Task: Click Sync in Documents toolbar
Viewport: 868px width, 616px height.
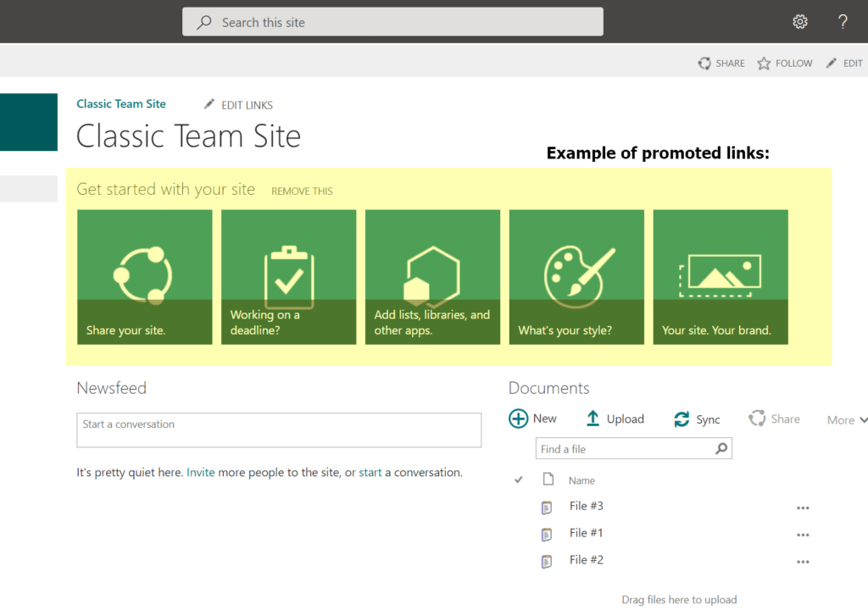Action: (x=697, y=419)
